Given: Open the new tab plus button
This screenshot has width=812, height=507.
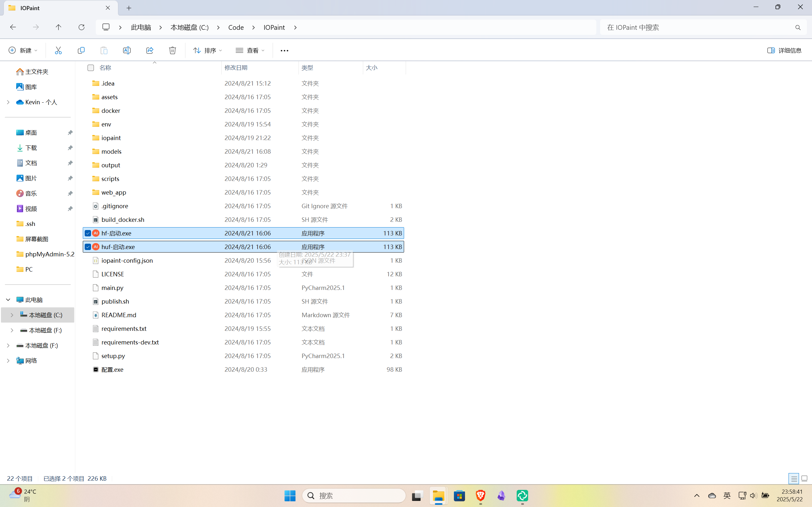Looking at the screenshot, I should coord(129,8).
